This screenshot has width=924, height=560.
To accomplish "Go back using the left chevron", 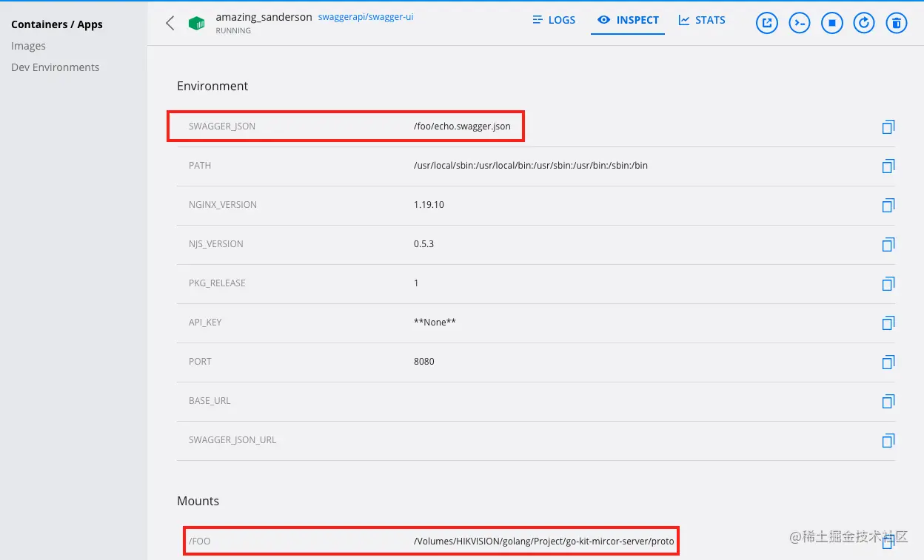I will (170, 23).
